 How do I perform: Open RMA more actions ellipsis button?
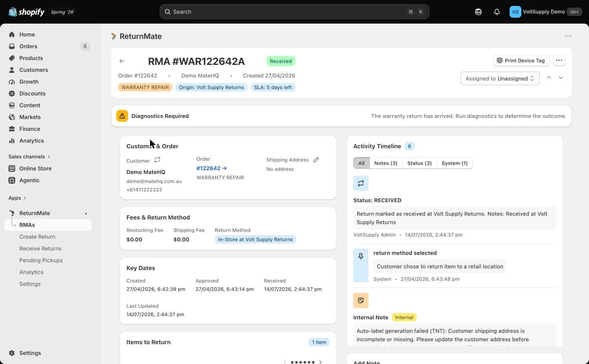559,61
